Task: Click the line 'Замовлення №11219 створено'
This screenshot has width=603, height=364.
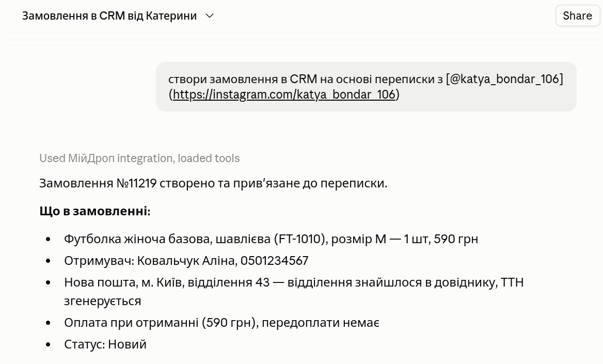Action: 213,183
